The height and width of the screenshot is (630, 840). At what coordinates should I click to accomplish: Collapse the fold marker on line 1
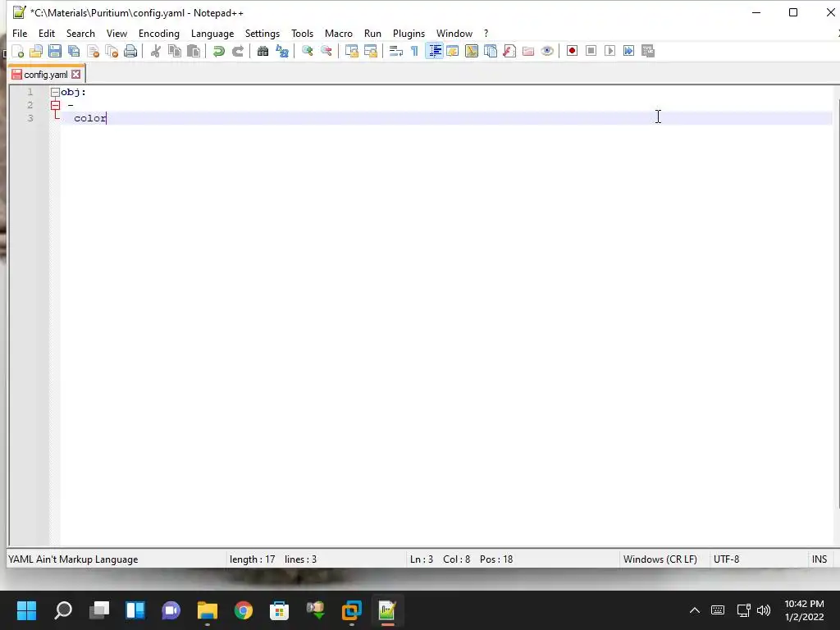coord(55,92)
